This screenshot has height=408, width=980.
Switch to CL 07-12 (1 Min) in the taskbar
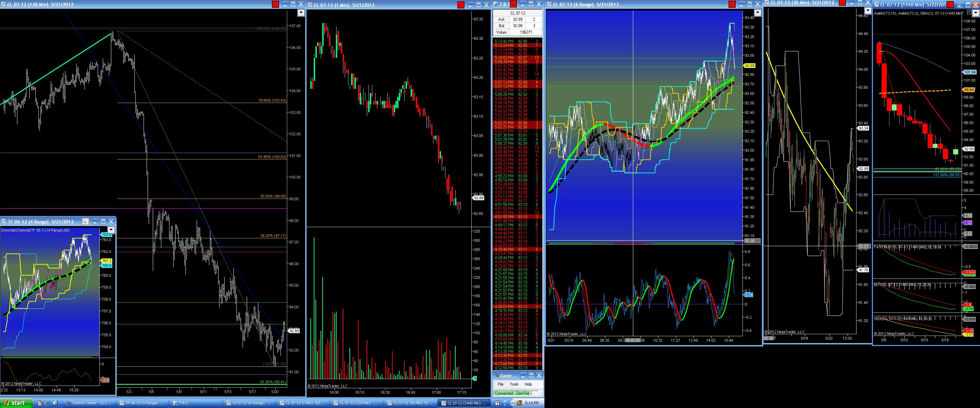(x=303, y=403)
